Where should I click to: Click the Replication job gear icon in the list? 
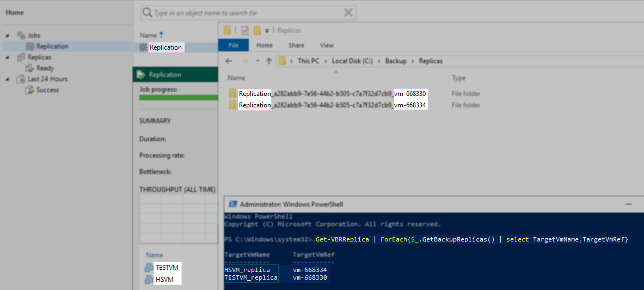click(143, 47)
